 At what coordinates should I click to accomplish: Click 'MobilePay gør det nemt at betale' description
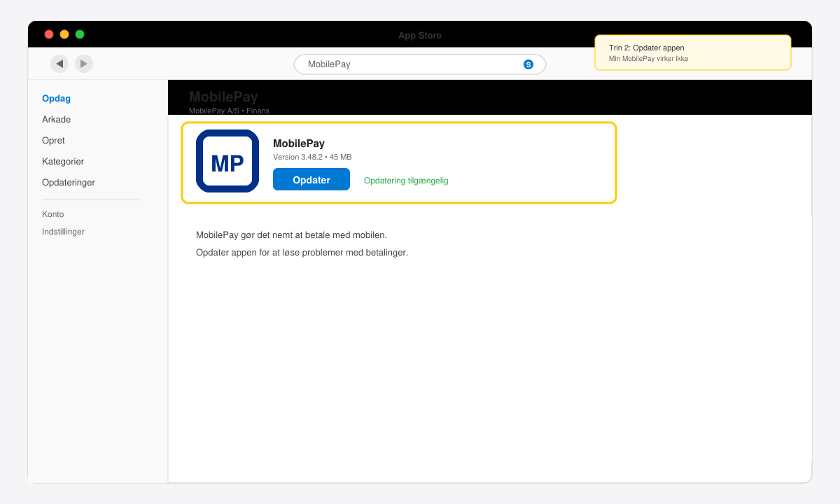pyautogui.click(x=291, y=235)
